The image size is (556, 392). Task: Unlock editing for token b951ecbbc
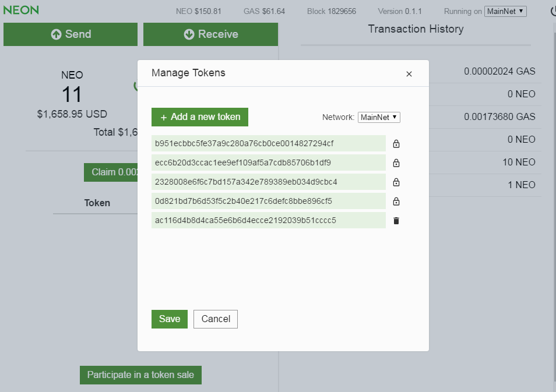coord(396,143)
